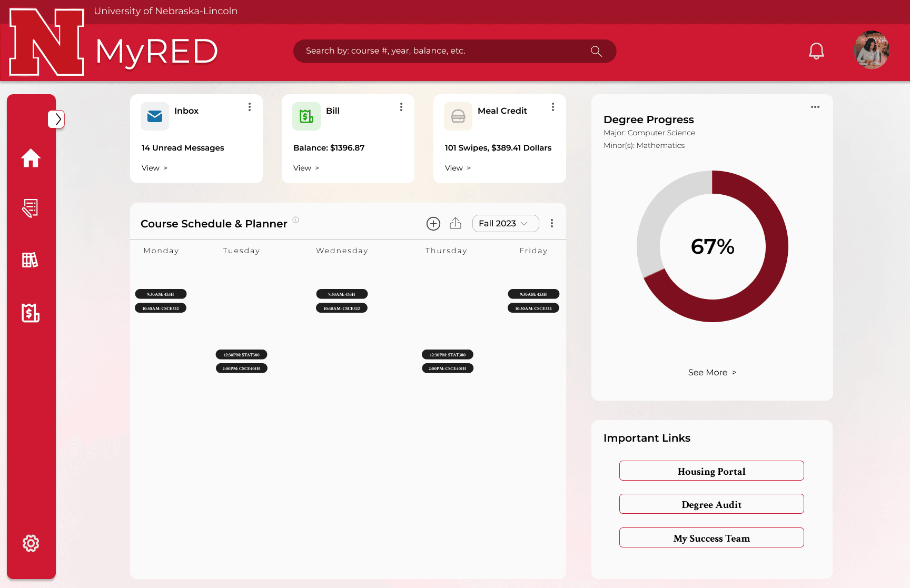
Task: Click the Housing Portal link
Action: tap(711, 471)
